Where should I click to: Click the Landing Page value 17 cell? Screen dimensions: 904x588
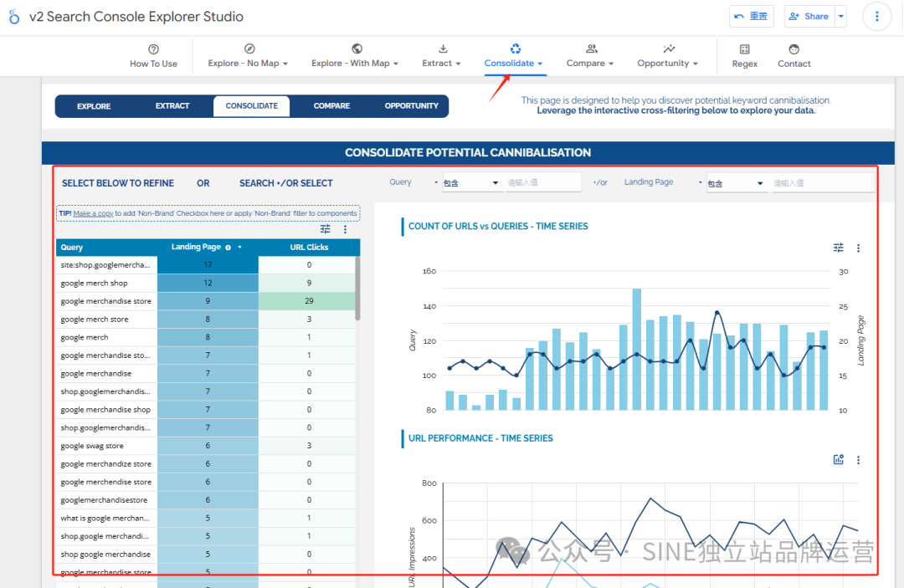(208, 265)
